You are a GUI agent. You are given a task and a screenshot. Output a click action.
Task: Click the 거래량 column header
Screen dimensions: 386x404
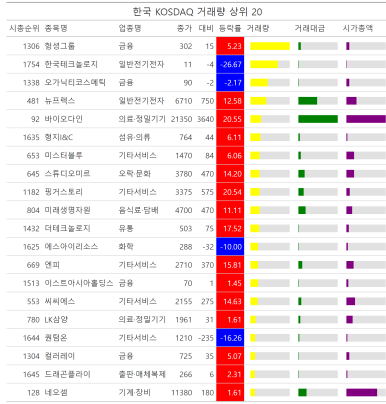[258, 28]
